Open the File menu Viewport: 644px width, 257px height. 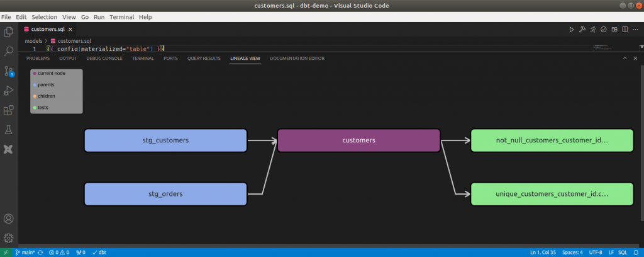click(6, 17)
